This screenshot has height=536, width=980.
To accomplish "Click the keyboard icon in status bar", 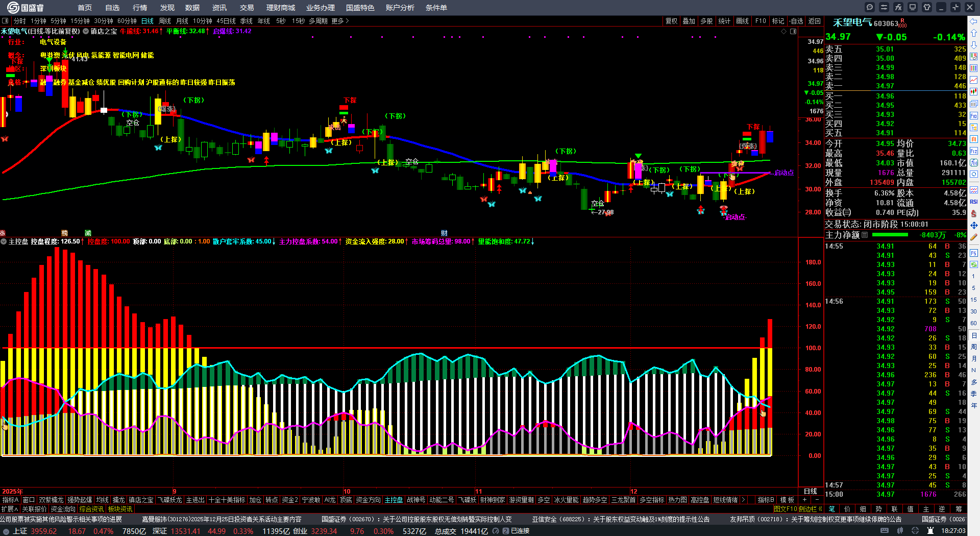I will click(885, 531).
